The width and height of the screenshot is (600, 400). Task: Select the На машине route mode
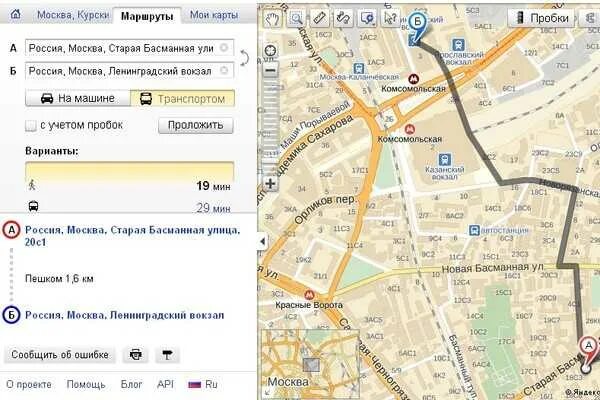pos(78,98)
